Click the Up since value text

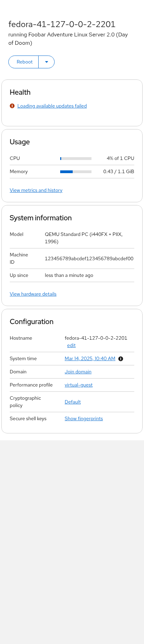pos(69,275)
